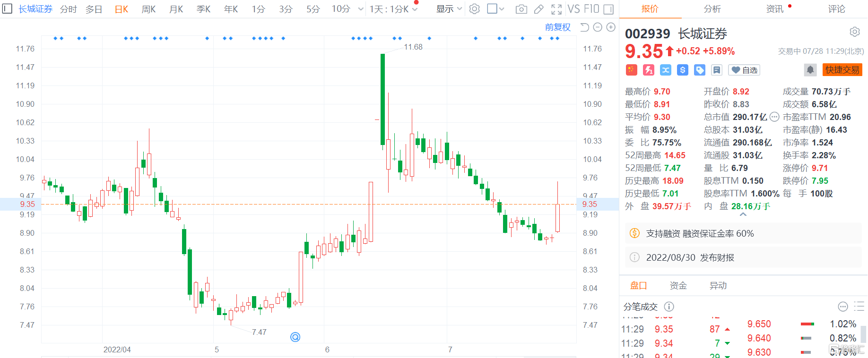The image size is (868, 358).
Task: Click the 快捷交易 quick trade button
Action: click(x=842, y=70)
